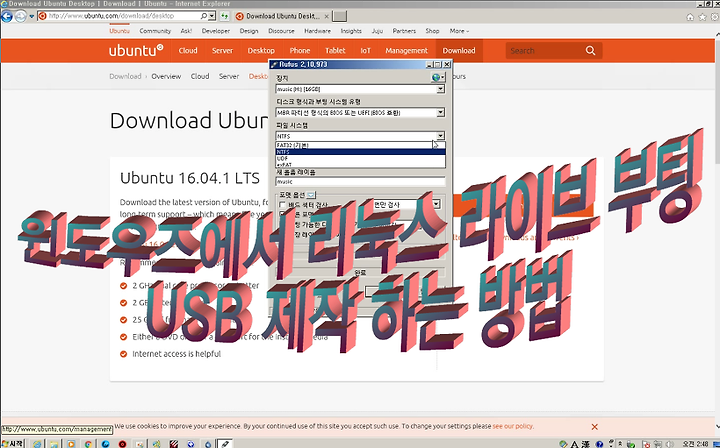
Task: Open the water drop icon in taskbar
Action: pyautogui.click(x=208, y=444)
